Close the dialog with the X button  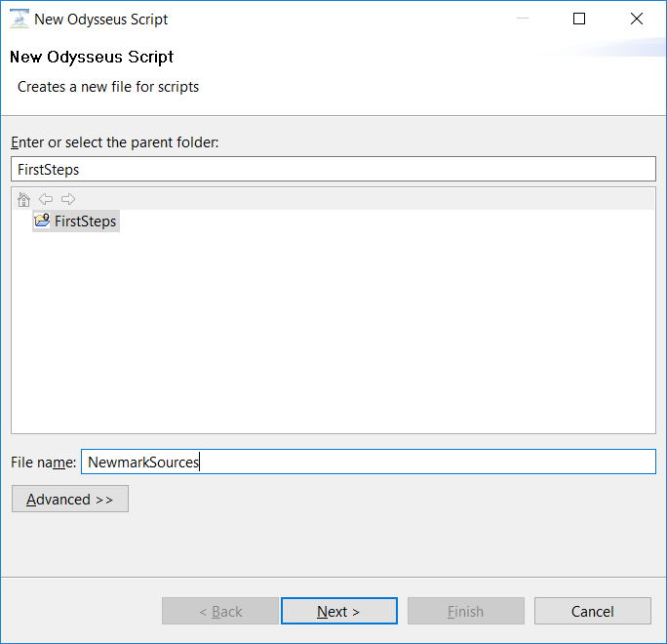point(637,19)
